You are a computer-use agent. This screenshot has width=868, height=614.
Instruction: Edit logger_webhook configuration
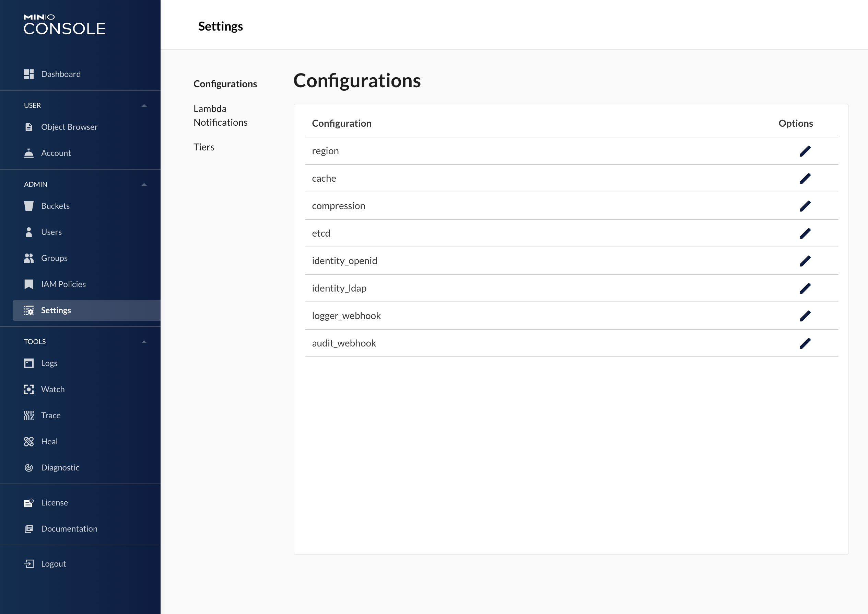805,316
